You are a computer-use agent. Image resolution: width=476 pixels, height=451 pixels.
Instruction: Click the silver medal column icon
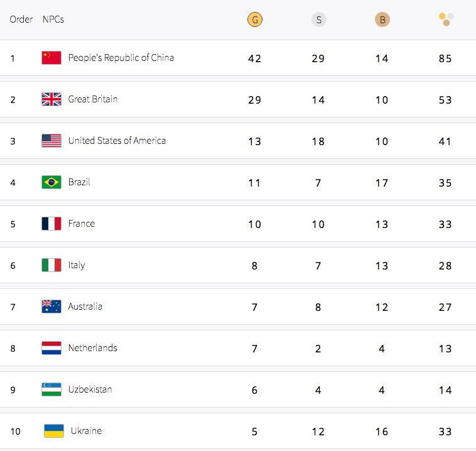[318, 19]
